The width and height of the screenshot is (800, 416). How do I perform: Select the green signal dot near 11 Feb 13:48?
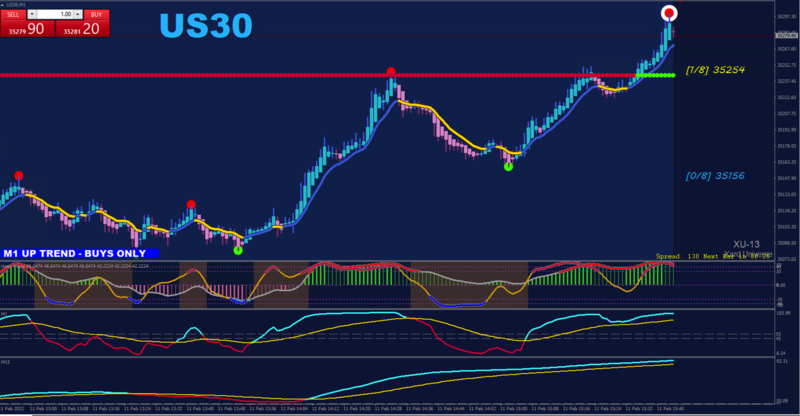[x=238, y=251]
